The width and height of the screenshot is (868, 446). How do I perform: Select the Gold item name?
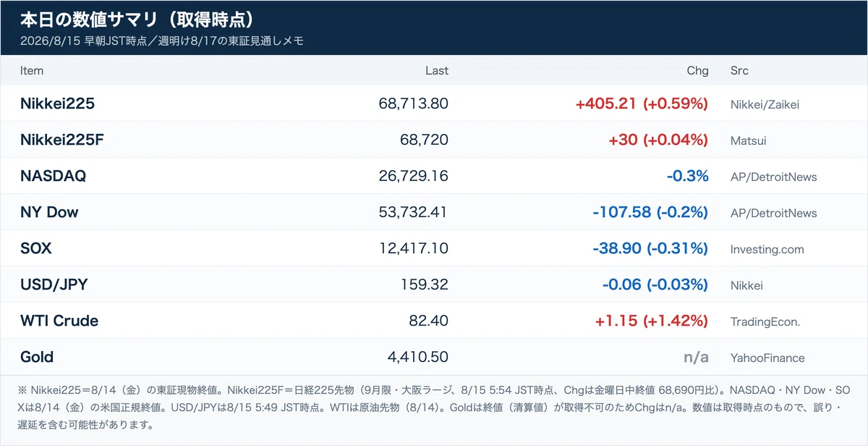[x=37, y=357]
